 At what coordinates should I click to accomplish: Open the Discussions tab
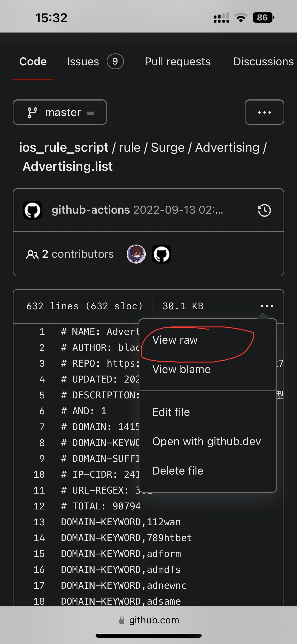pos(263,62)
